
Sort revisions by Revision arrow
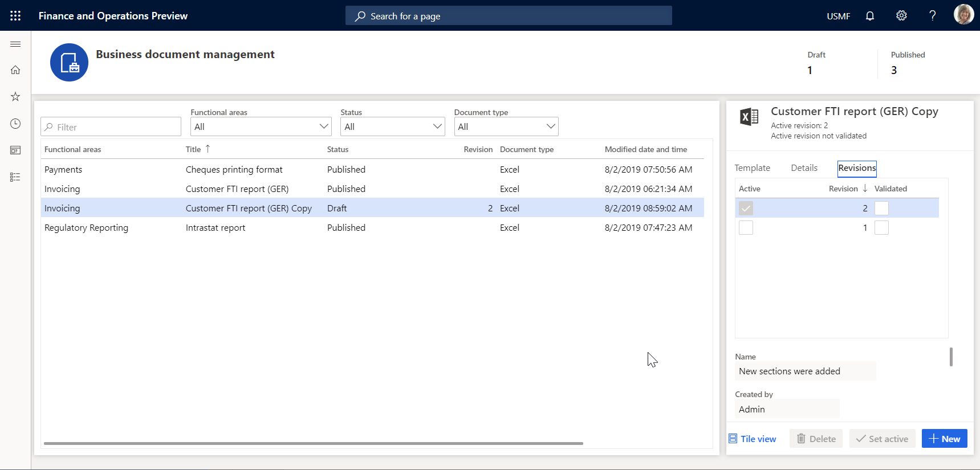pyautogui.click(x=865, y=188)
